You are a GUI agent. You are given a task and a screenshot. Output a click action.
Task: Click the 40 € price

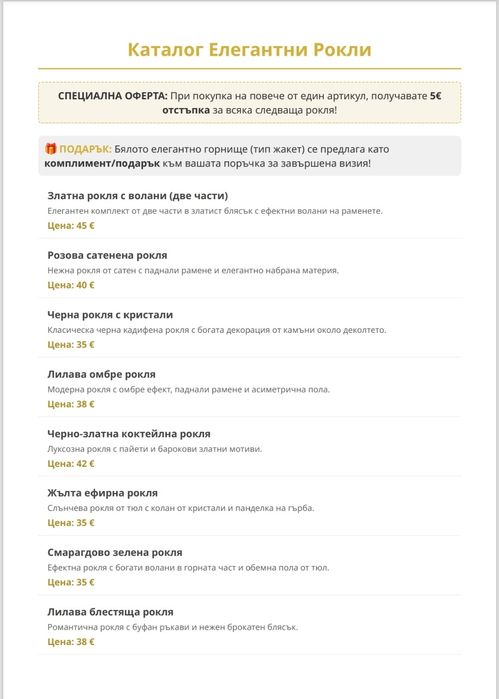pos(71,285)
